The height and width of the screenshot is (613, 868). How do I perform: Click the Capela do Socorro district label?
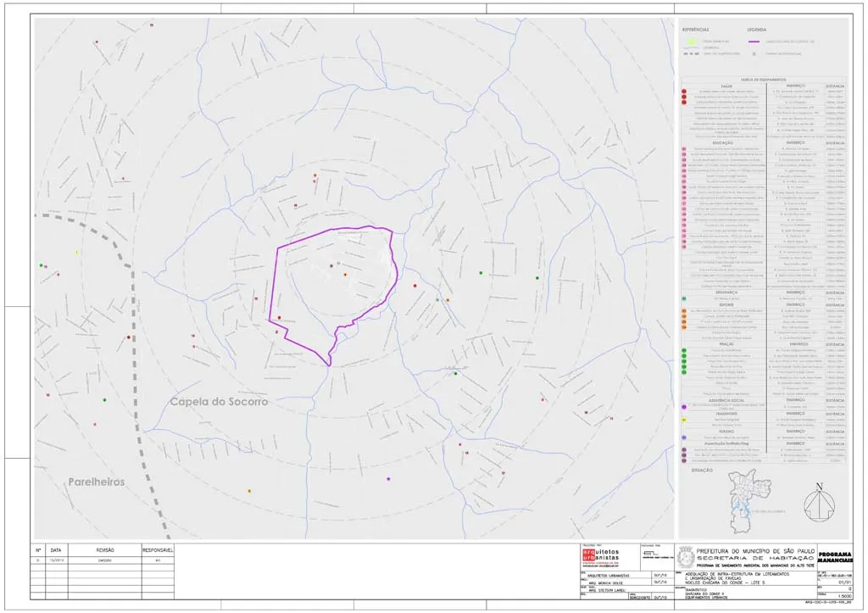pyautogui.click(x=219, y=402)
